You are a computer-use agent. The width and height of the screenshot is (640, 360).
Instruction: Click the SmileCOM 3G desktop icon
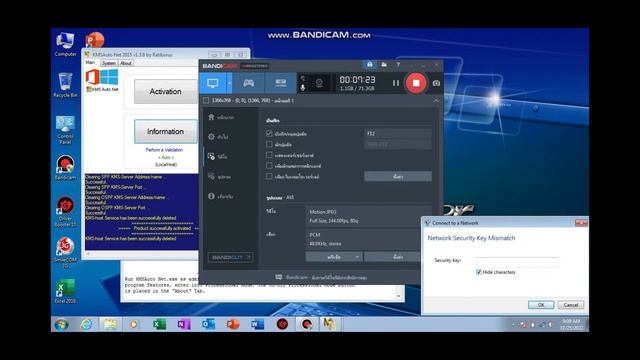[65, 253]
